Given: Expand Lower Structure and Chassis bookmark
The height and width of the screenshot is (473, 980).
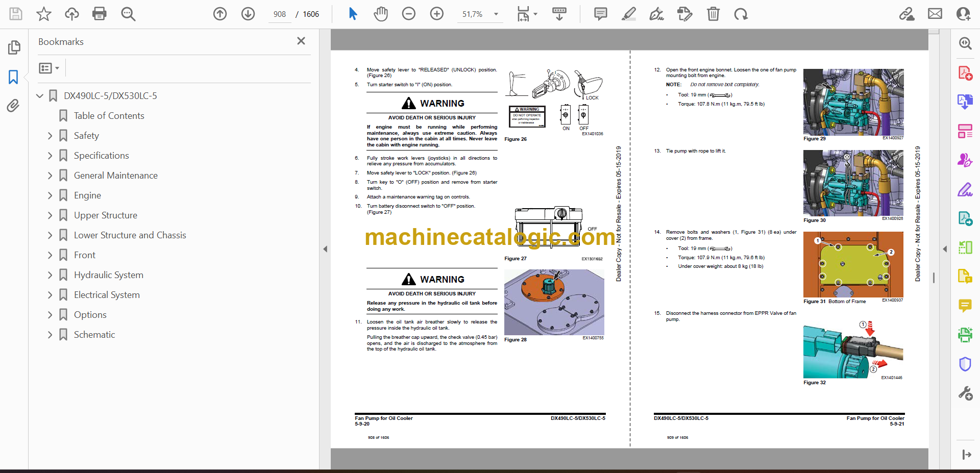Looking at the screenshot, I should tap(50, 235).
